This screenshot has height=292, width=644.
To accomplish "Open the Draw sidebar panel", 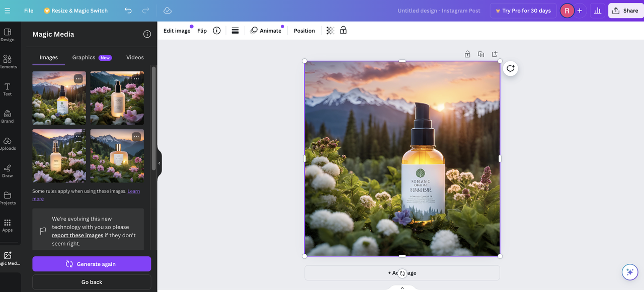I will (8, 171).
